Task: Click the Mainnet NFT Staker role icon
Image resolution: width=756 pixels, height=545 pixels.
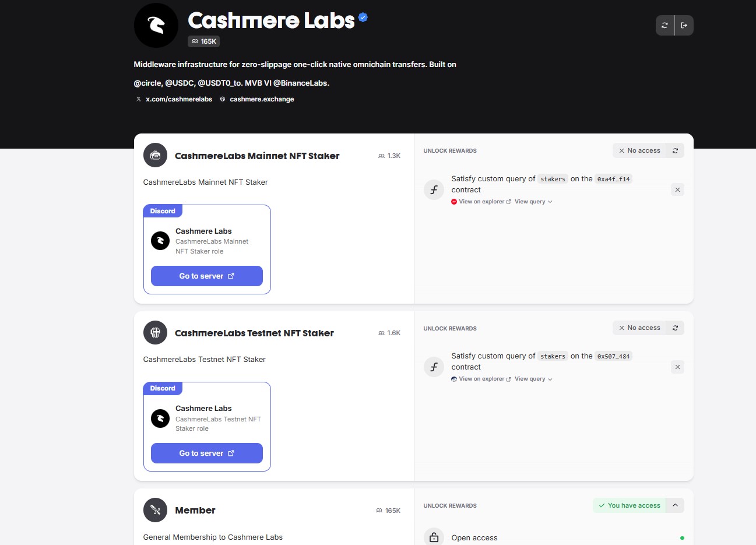Action: tap(155, 155)
